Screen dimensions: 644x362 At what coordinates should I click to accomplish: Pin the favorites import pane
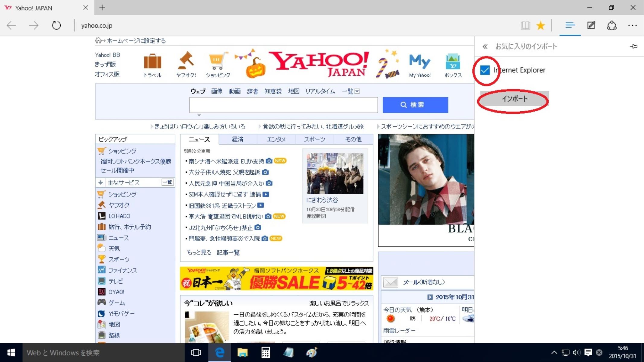[634, 46]
